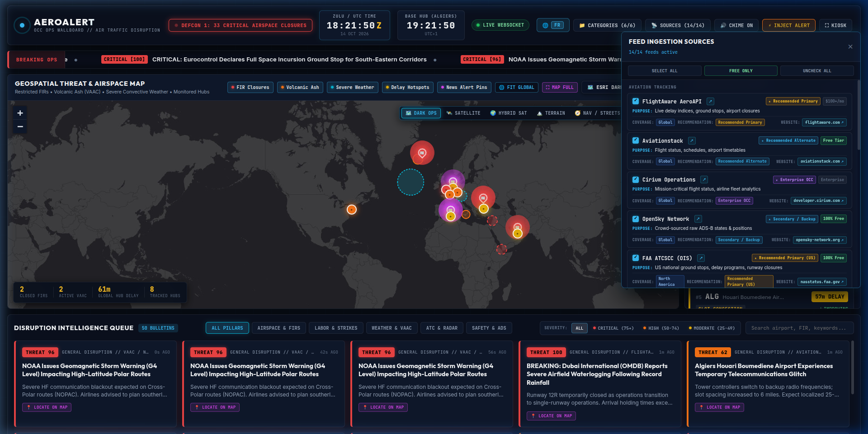Select the Labor & Strikes pillar tab
Viewport: 868px width, 434px height.
[x=336, y=328]
